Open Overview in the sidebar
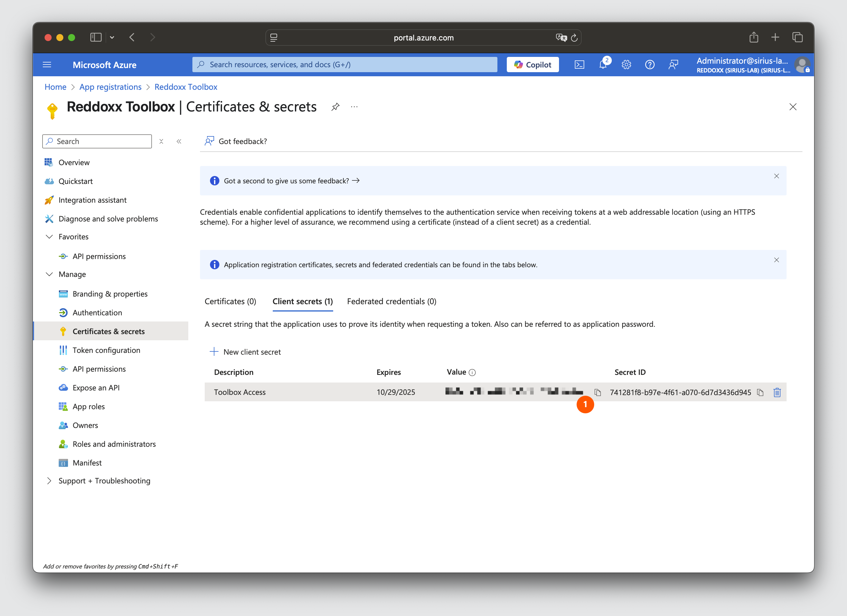Viewport: 847px width, 616px height. point(74,163)
